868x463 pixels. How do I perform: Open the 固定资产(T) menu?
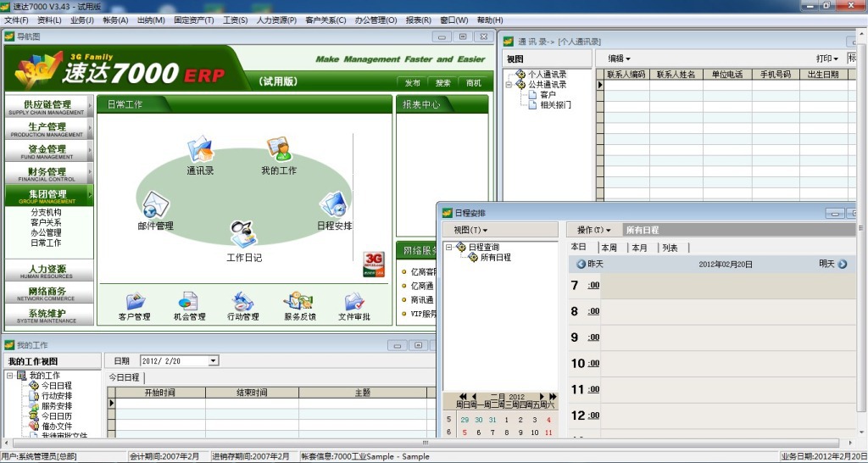point(194,20)
